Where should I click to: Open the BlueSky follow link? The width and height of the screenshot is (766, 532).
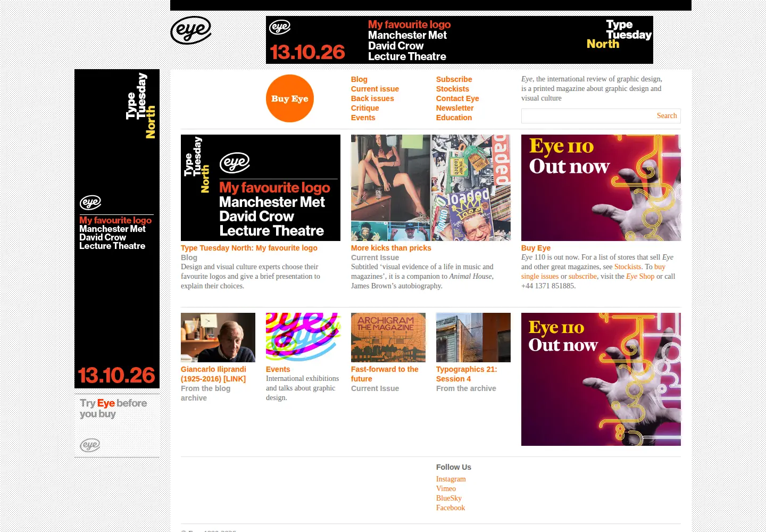click(x=448, y=498)
